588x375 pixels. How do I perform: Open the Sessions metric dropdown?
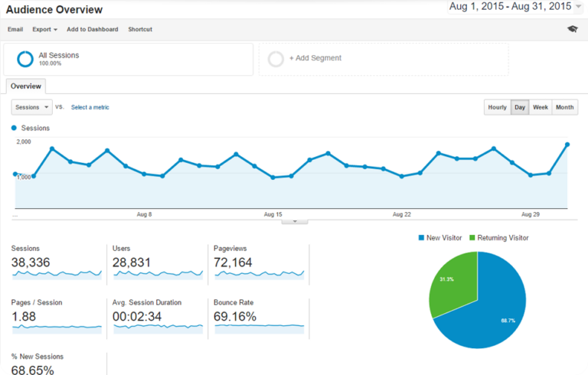pyautogui.click(x=32, y=107)
